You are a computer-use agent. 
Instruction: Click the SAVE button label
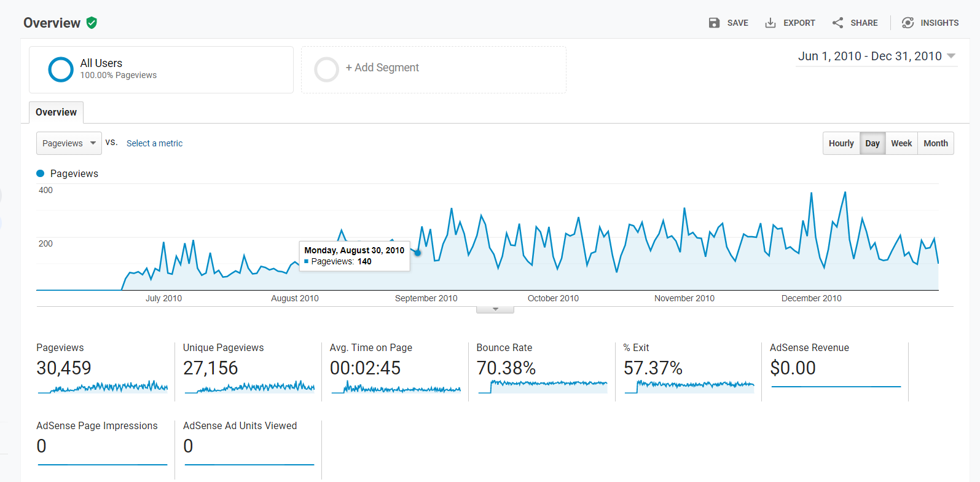[737, 23]
